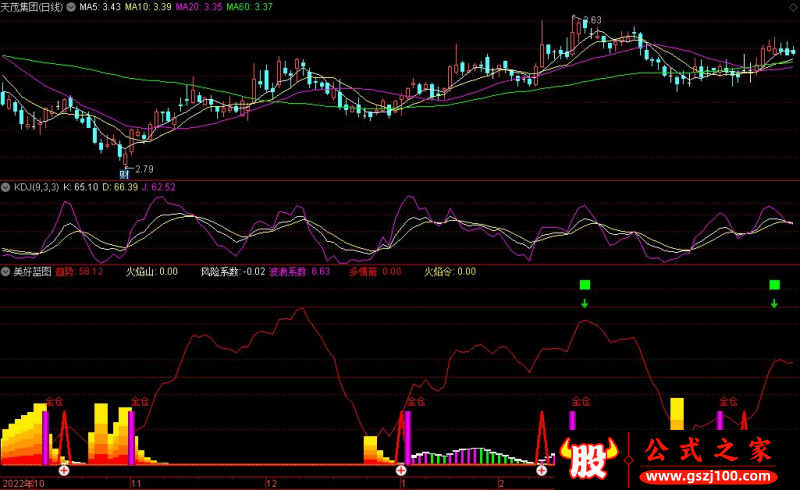Viewport: 800px width, 490px height.
Task: Click the circled plus icon near January axis label
Action: [402, 470]
